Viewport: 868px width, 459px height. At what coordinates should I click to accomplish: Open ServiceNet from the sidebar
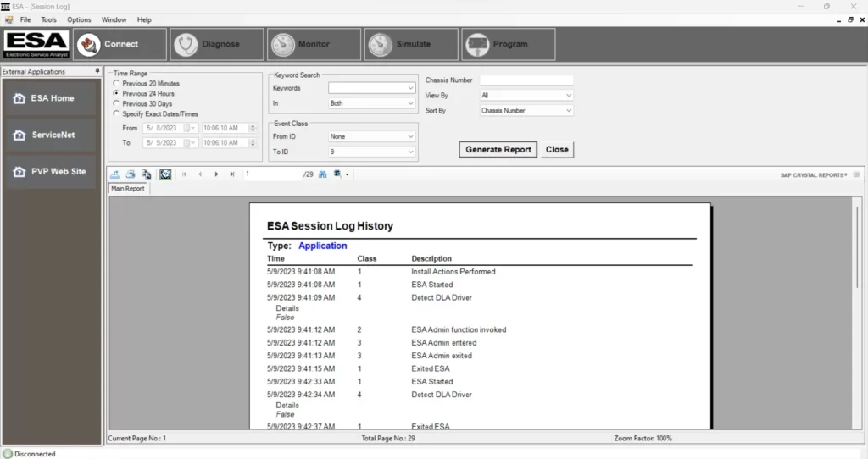click(50, 135)
